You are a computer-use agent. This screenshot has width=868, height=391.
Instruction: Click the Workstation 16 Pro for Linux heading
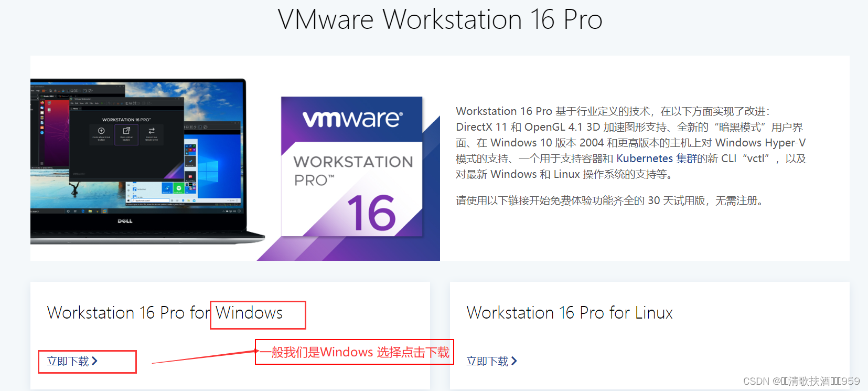click(x=570, y=313)
